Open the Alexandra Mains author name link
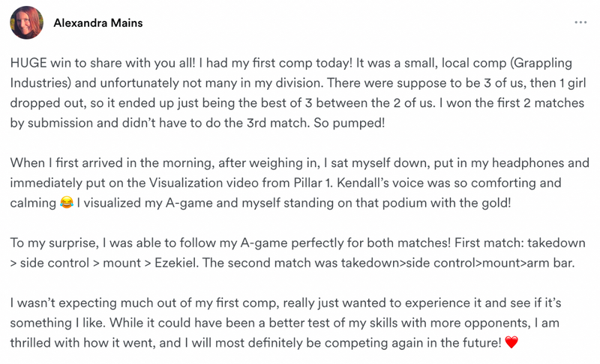The height and width of the screenshot is (364, 600). 98,23
